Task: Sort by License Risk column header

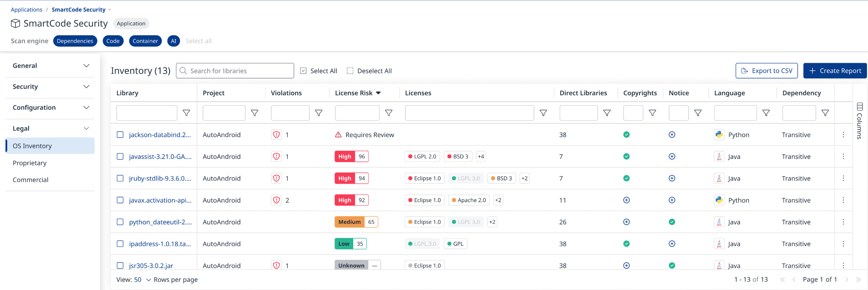Action: 358,93
